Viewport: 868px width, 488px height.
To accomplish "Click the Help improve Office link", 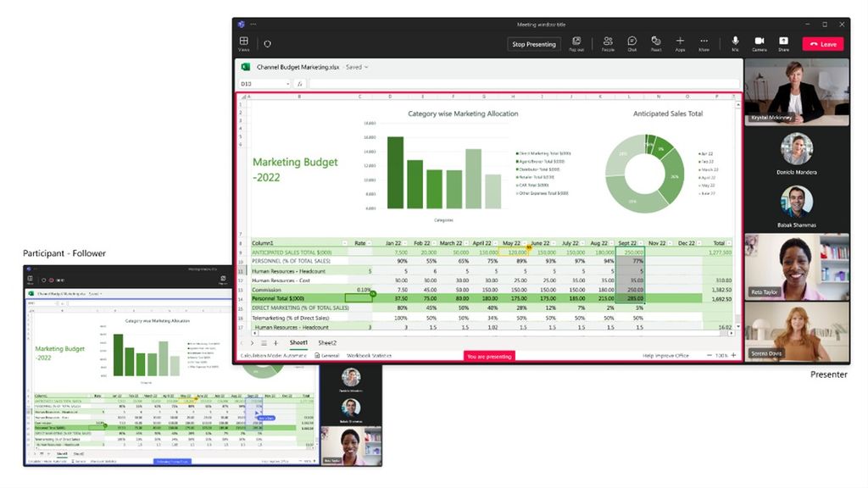I will [x=665, y=355].
